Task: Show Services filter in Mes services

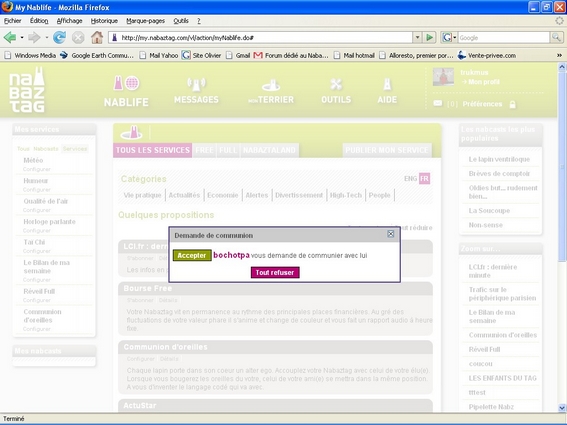Action: (x=74, y=149)
